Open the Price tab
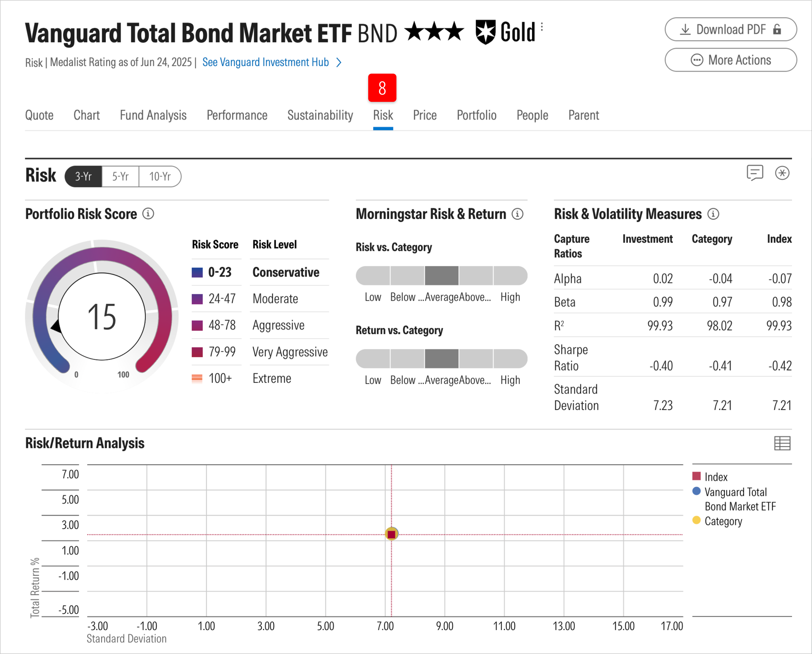 pos(425,115)
